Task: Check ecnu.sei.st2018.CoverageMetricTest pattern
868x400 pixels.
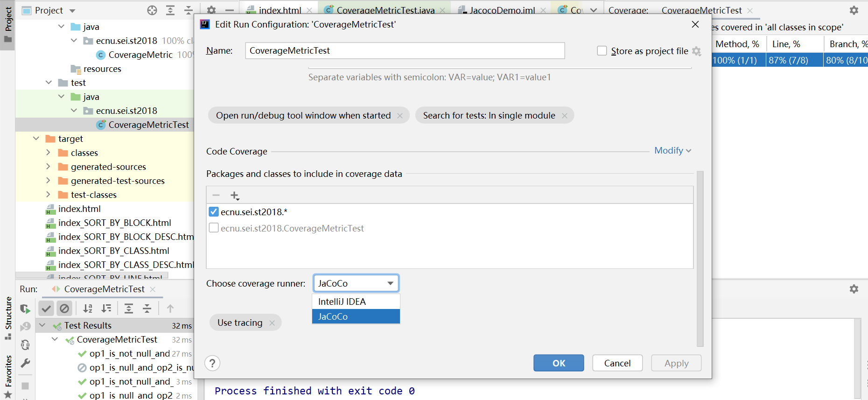Action: coord(214,228)
